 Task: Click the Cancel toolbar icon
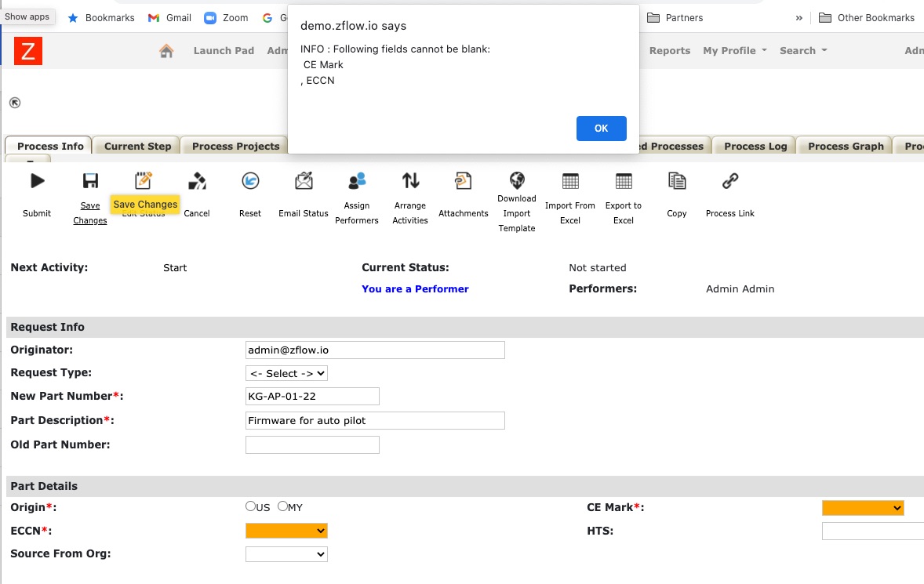coord(196,188)
